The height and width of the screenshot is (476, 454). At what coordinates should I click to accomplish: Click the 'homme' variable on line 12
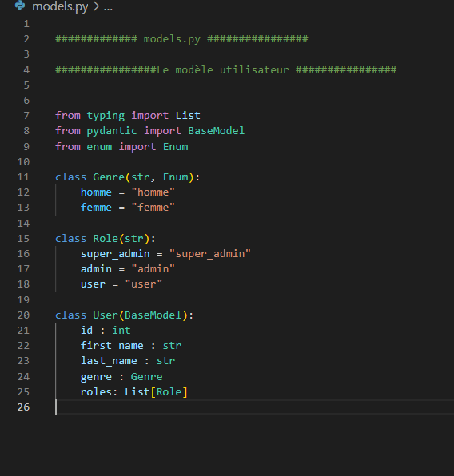tap(96, 192)
